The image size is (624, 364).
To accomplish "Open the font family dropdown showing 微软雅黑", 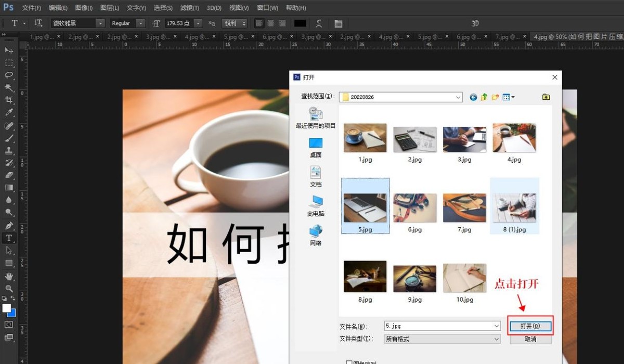I will pos(100,23).
